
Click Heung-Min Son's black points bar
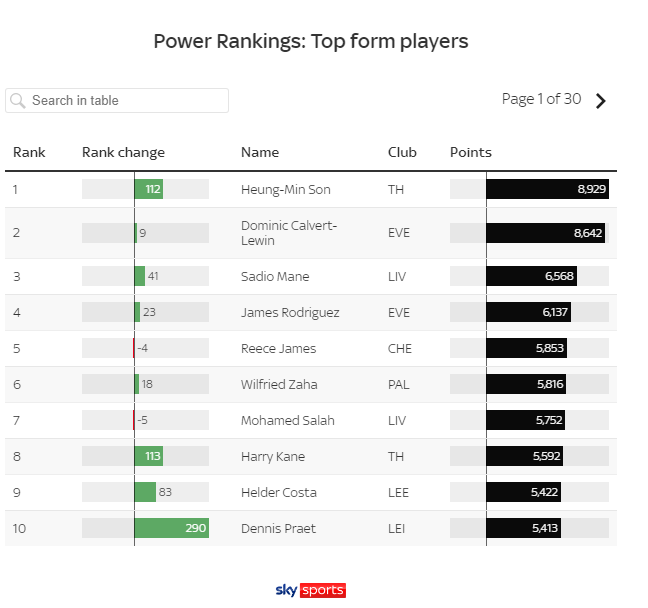547,189
